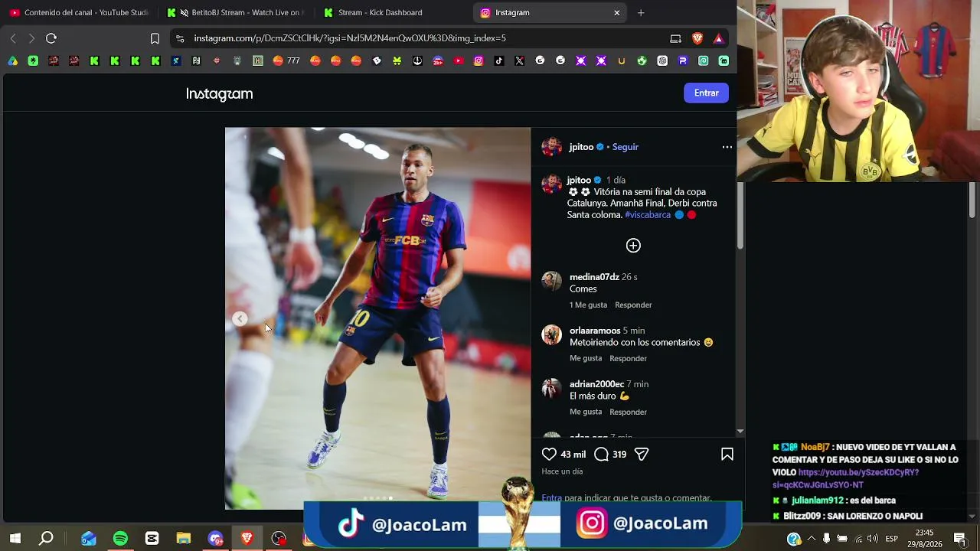Open Spotify from the taskbar
The image size is (980, 551).
click(x=120, y=539)
